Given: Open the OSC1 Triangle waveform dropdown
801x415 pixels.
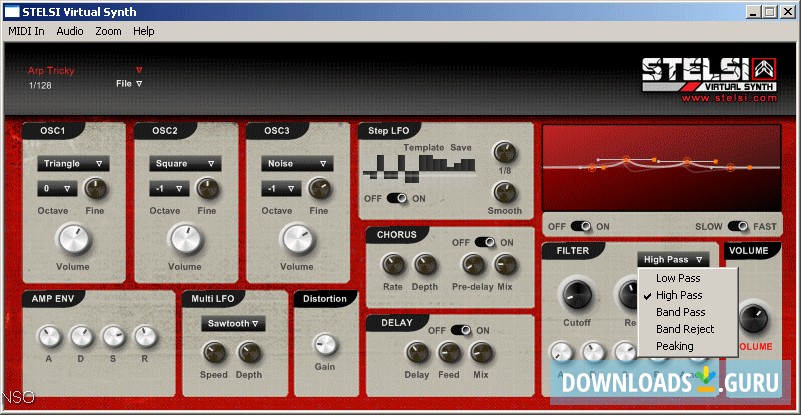Looking at the screenshot, I should point(73,164).
